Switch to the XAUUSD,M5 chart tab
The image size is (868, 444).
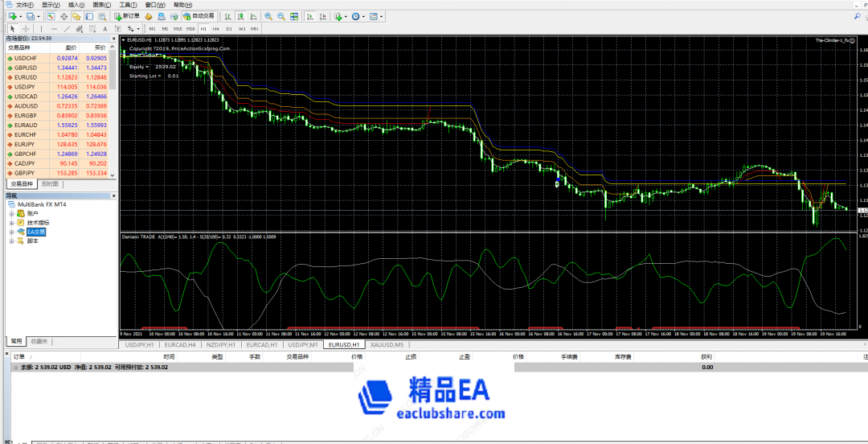tap(388, 345)
